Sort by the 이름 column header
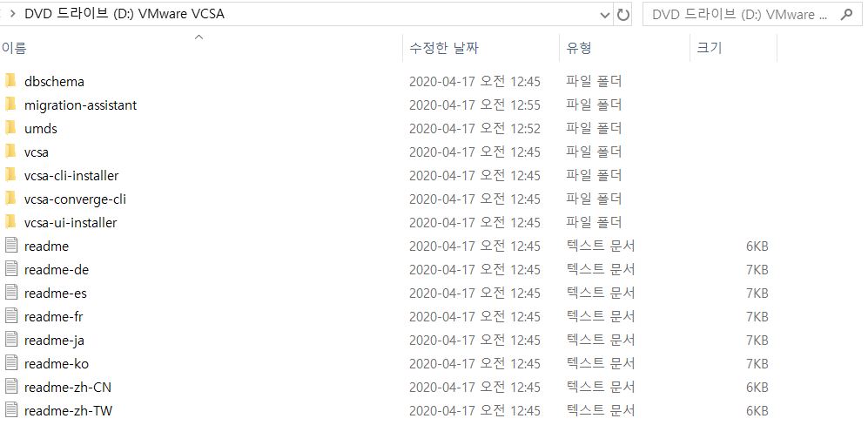 pos(14,48)
